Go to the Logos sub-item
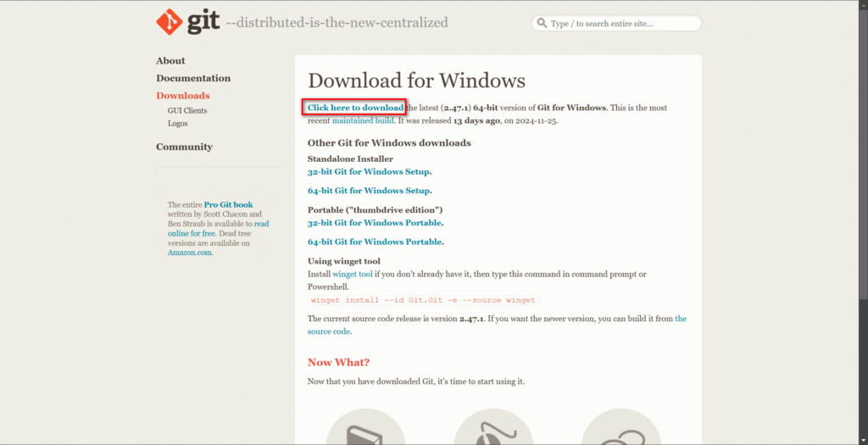 point(178,124)
